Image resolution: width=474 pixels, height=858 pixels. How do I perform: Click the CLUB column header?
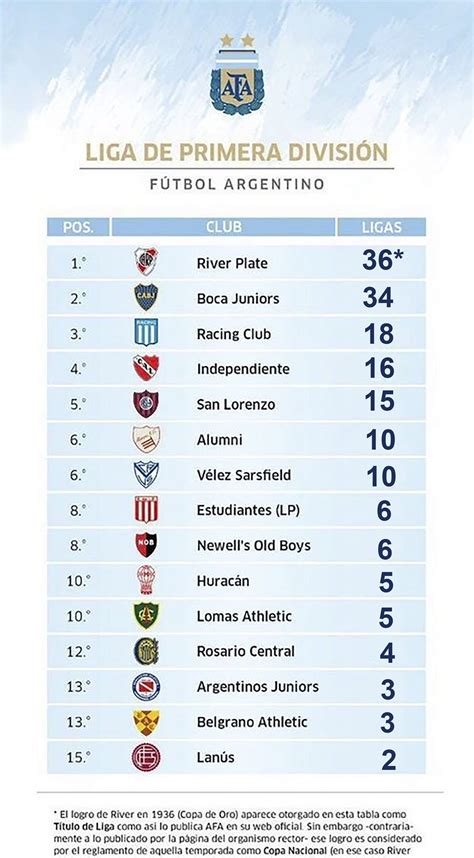tap(223, 227)
